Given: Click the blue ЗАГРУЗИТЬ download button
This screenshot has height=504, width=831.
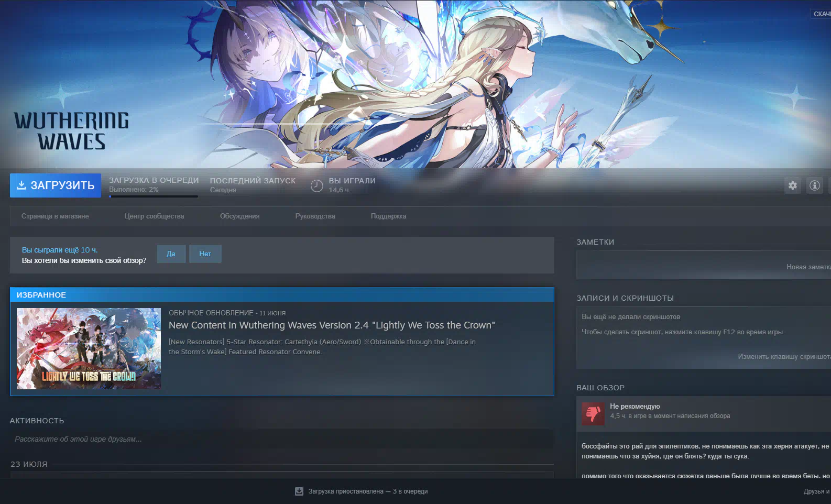Looking at the screenshot, I should [56, 185].
